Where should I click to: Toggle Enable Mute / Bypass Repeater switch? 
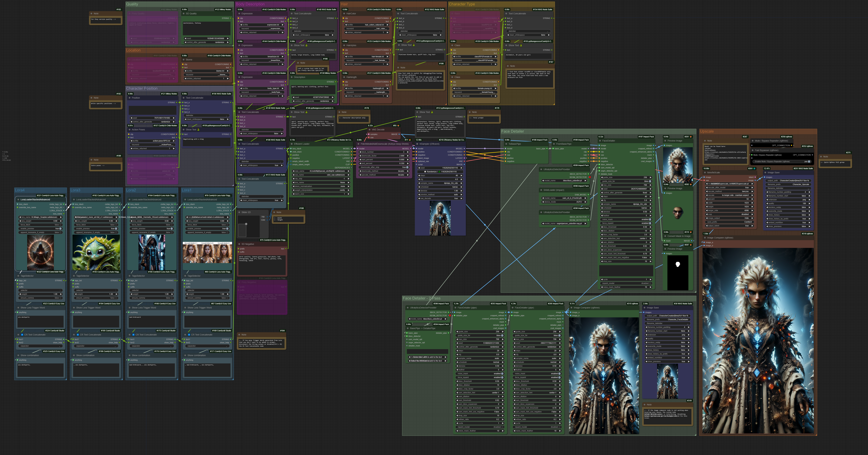pyautogui.click(x=809, y=161)
